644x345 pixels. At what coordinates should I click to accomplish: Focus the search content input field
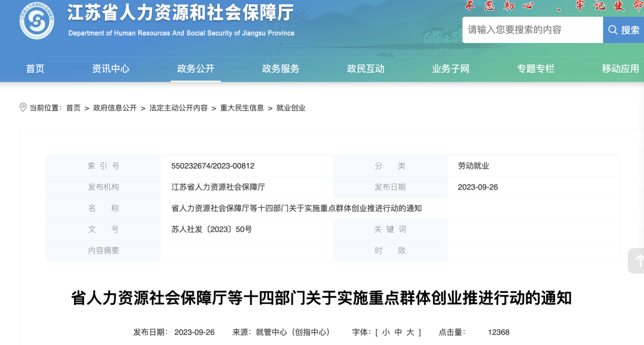532,30
